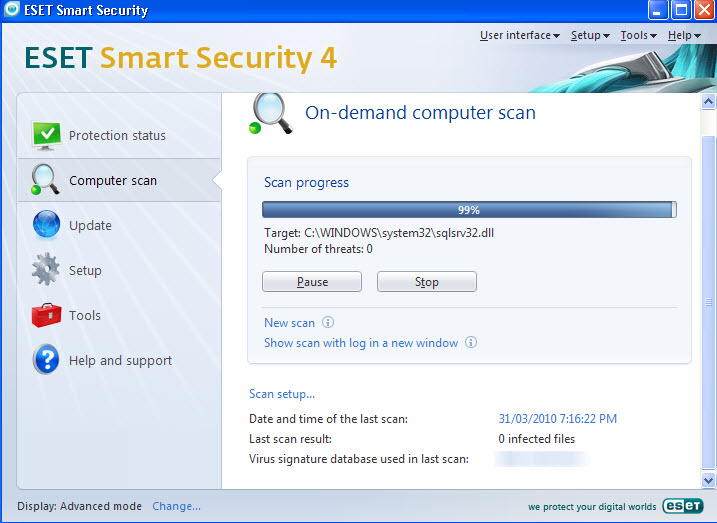Viewport: 717px width, 523px height.
Task: Click the vertical scrollbar thumb
Action: [x=708, y=302]
